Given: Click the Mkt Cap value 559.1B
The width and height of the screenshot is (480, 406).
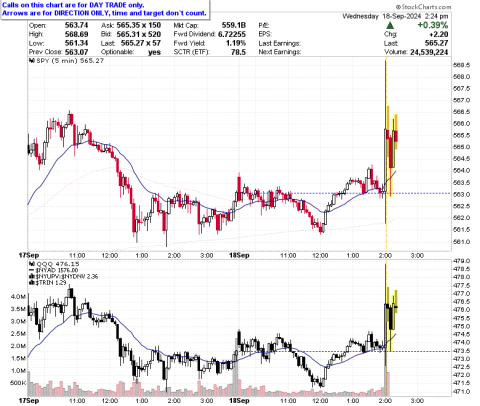Looking at the screenshot, I should point(234,25).
